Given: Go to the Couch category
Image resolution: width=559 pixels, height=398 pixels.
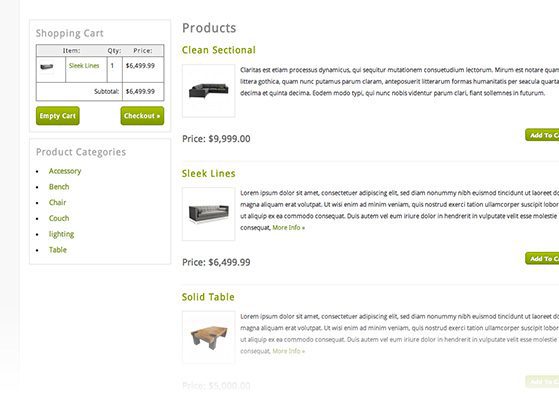Looking at the screenshot, I should [x=59, y=218].
